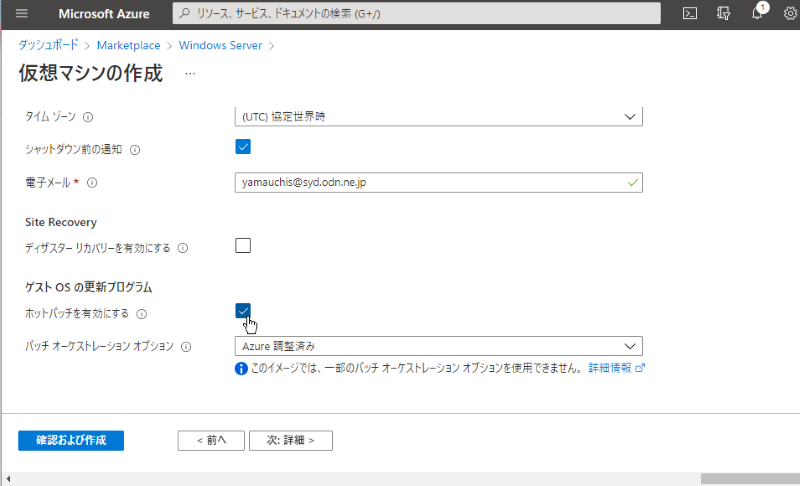Focus the resource search box
The height and width of the screenshot is (486, 800).
[x=416, y=13]
